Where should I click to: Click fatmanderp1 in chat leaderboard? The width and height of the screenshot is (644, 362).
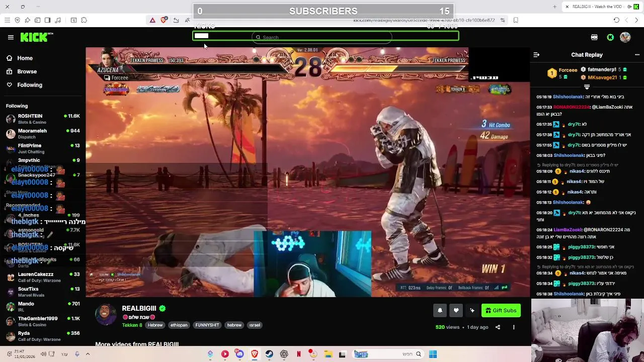click(x=602, y=70)
